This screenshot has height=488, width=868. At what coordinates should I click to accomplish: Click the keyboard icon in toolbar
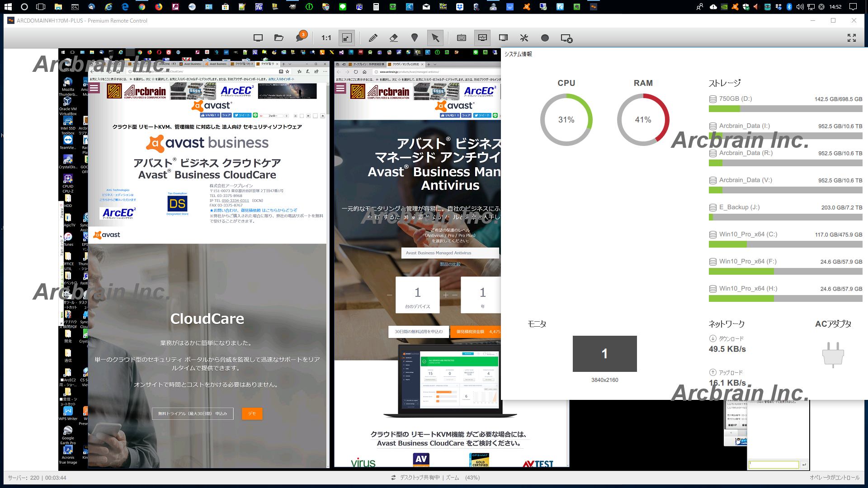tap(462, 38)
